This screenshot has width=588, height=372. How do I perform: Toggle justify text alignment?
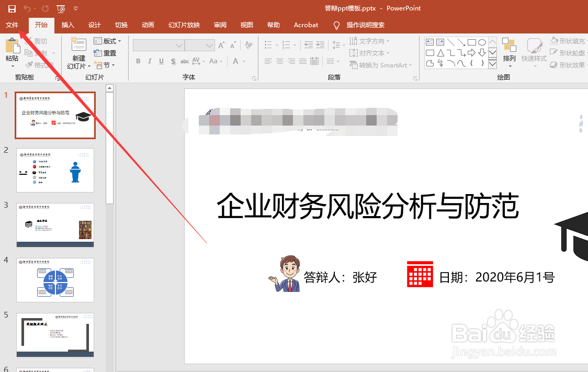(303, 61)
